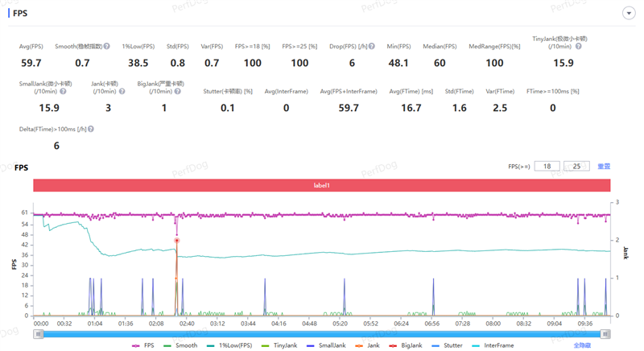
Task: Click help icon next to Smooth(稳帧指数)
Action: click(x=105, y=47)
